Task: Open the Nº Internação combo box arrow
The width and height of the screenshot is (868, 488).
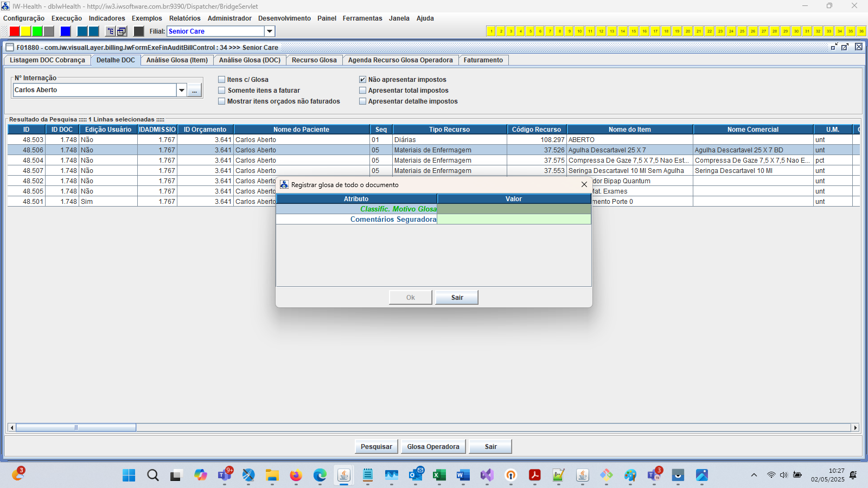Action: 182,91
